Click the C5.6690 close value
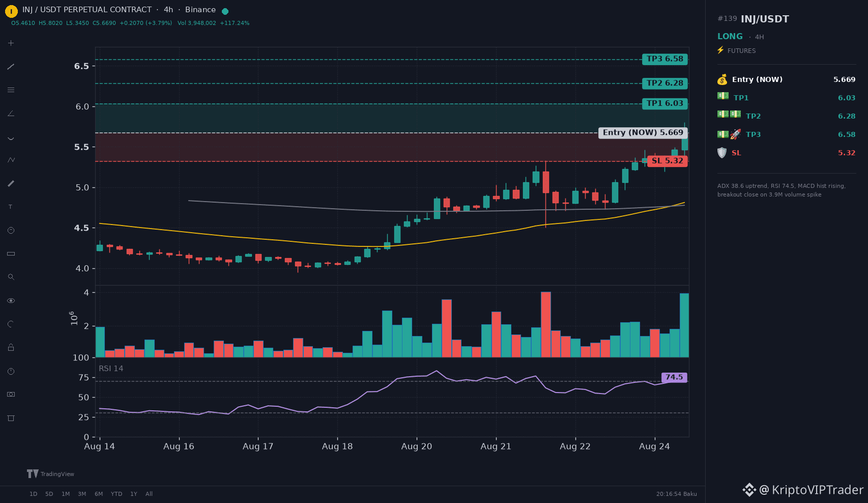This screenshot has height=503, width=868. click(104, 23)
